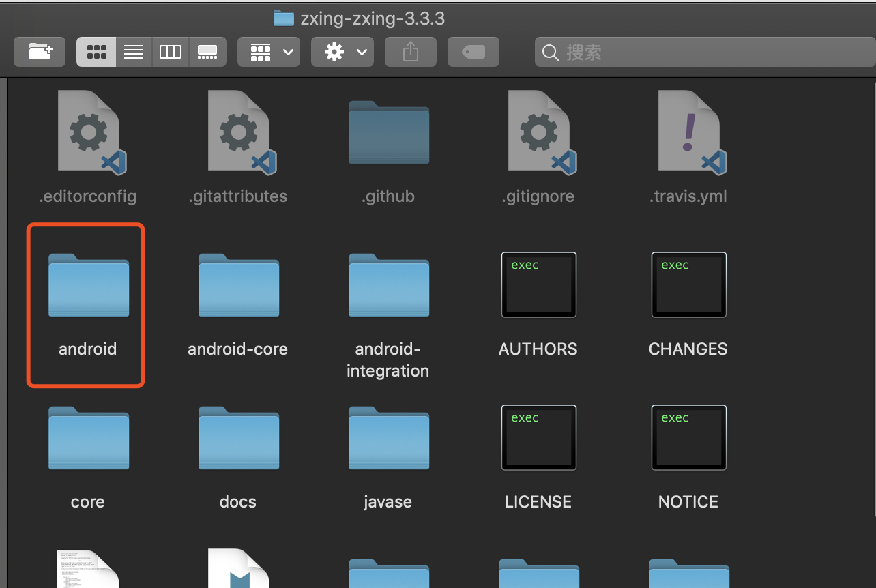876x588 pixels.
Task: Switch to list view mode
Action: 134,52
